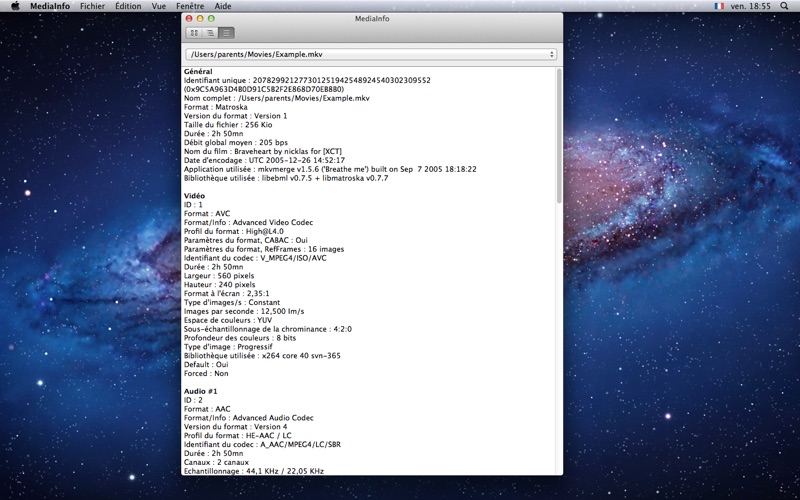Click 'Débit global moyen : 205 bps'
This screenshot has width=800, height=500.
click(236, 142)
